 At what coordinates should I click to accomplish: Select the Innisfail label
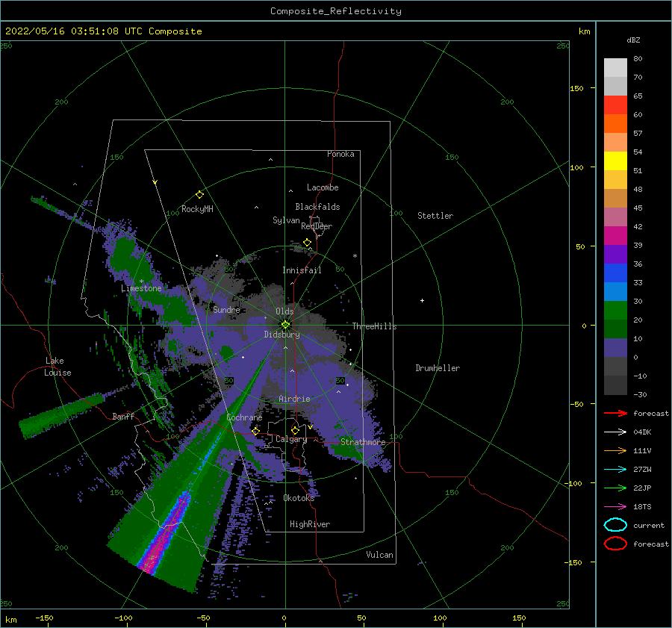click(302, 270)
